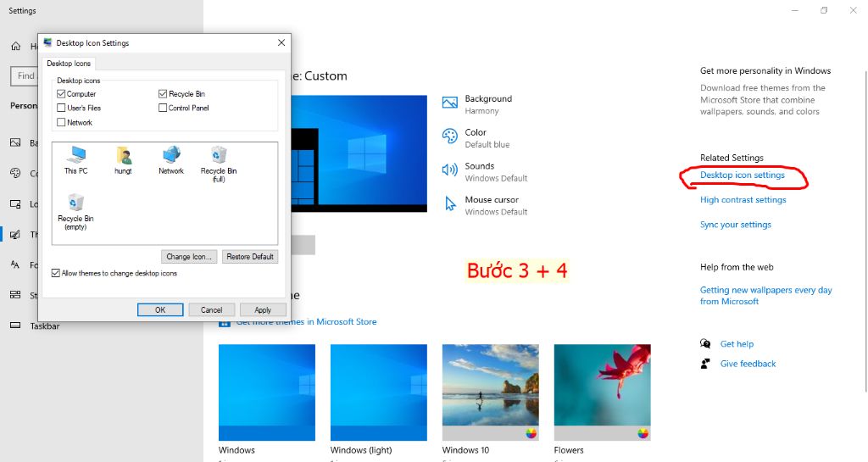Click the Color palette icon in theme panel
The height and width of the screenshot is (462, 868).
tap(450, 136)
